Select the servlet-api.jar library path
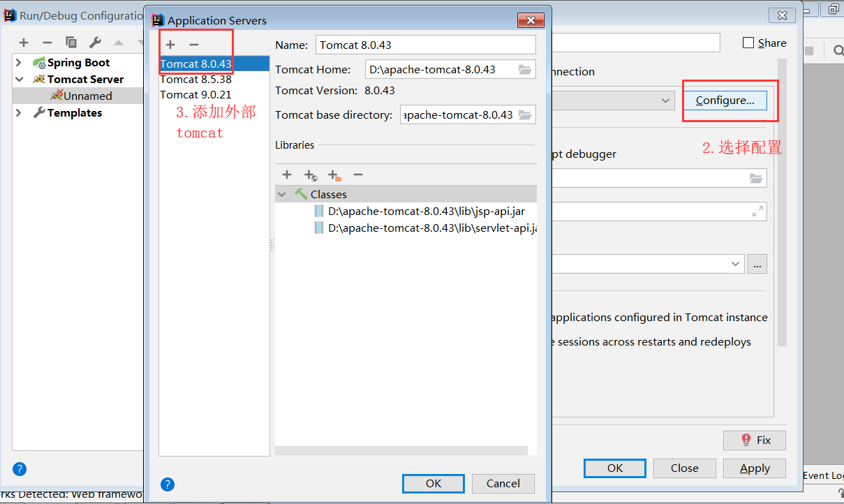The image size is (844, 504). pyautogui.click(x=432, y=228)
